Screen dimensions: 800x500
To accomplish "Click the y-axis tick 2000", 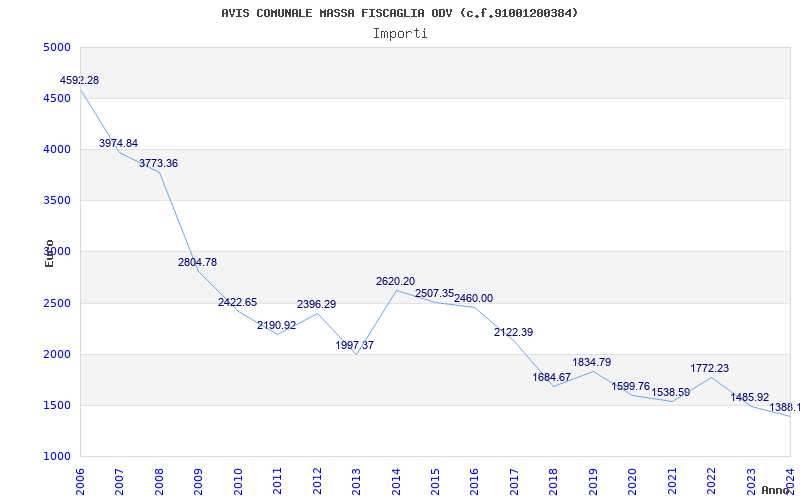I will 57,355.
